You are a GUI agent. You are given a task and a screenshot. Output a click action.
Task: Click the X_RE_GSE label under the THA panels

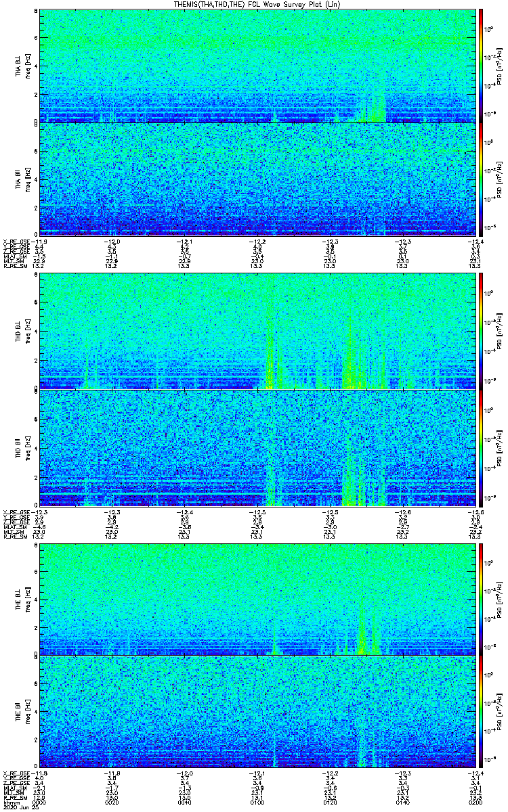[16, 242]
